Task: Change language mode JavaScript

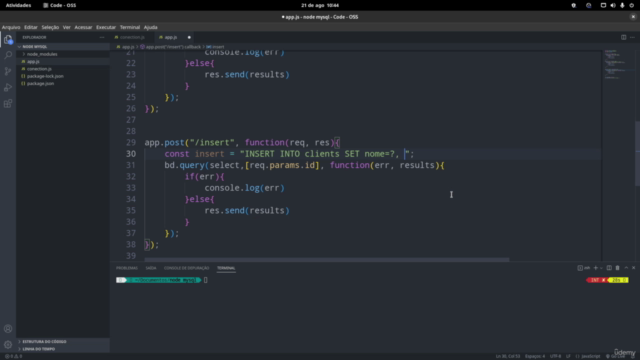Action: (x=588, y=356)
